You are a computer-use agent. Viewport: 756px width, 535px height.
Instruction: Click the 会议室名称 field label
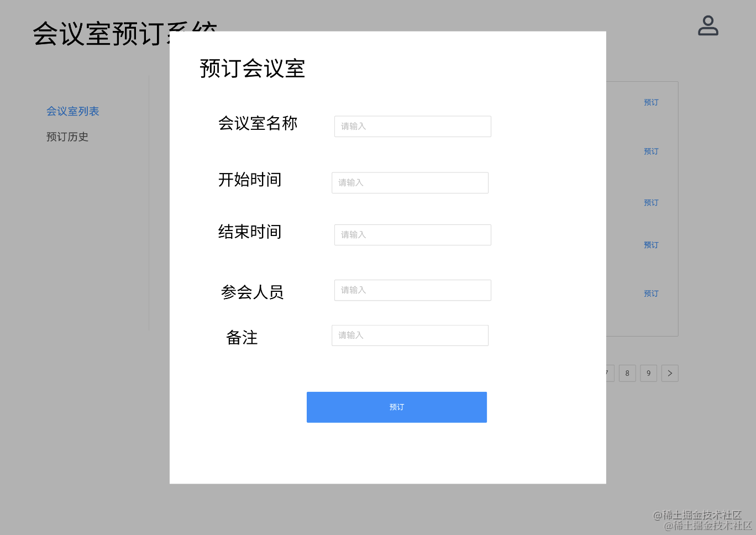[x=258, y=123]
